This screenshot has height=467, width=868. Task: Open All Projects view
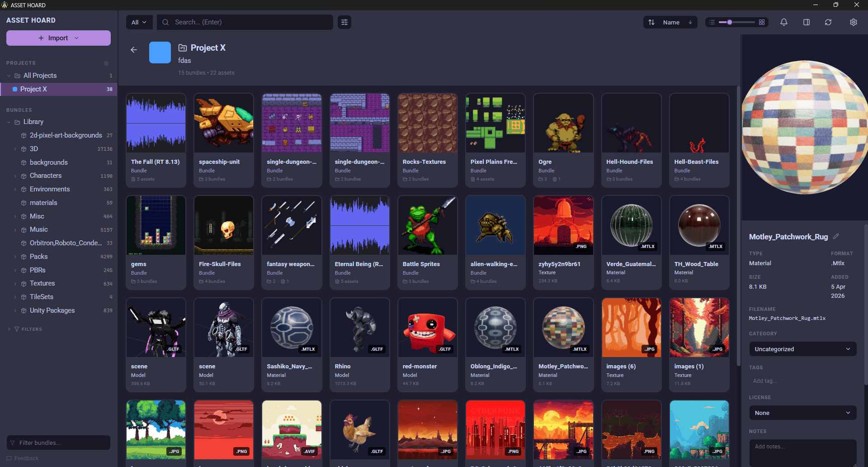[x=40, y=75]
